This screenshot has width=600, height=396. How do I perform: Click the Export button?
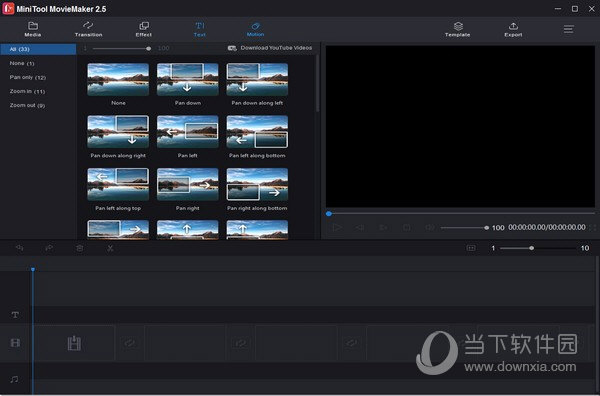513,29
